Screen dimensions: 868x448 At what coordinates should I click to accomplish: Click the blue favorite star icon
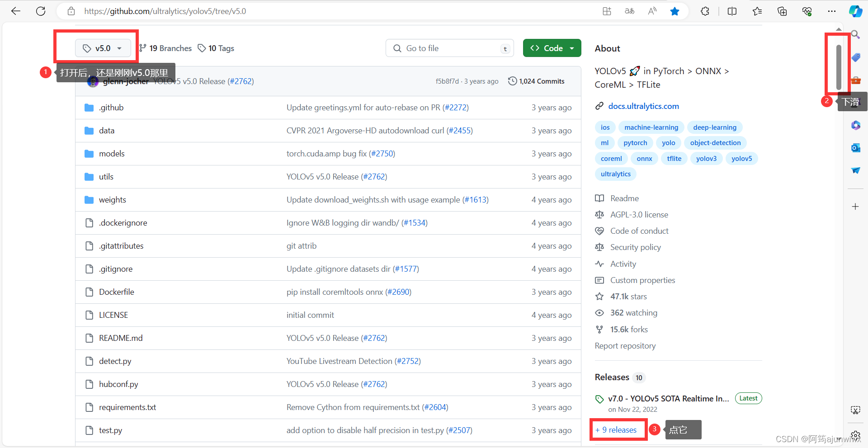[675, 11]
